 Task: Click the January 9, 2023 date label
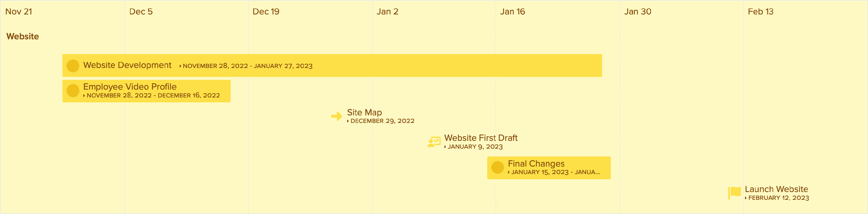[475, 147]
